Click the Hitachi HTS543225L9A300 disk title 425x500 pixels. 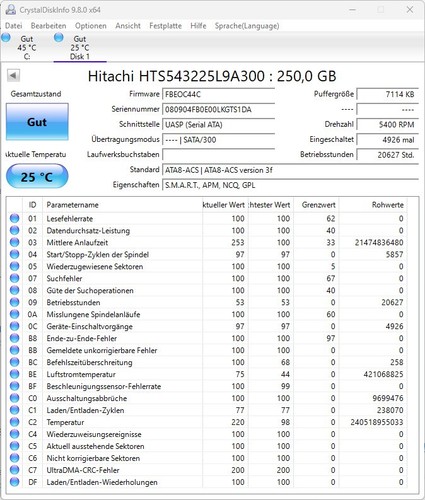pos(212,76)
